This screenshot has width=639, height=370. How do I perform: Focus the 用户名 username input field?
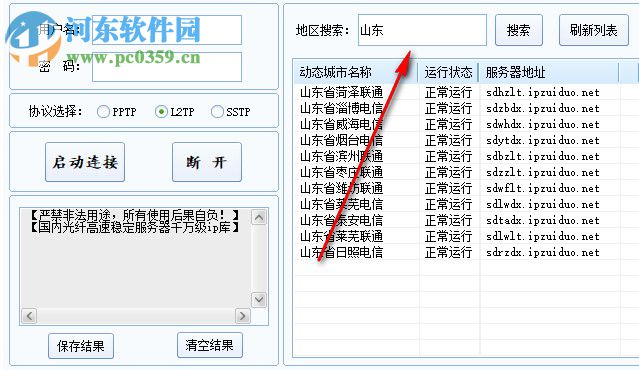[167, 30]
